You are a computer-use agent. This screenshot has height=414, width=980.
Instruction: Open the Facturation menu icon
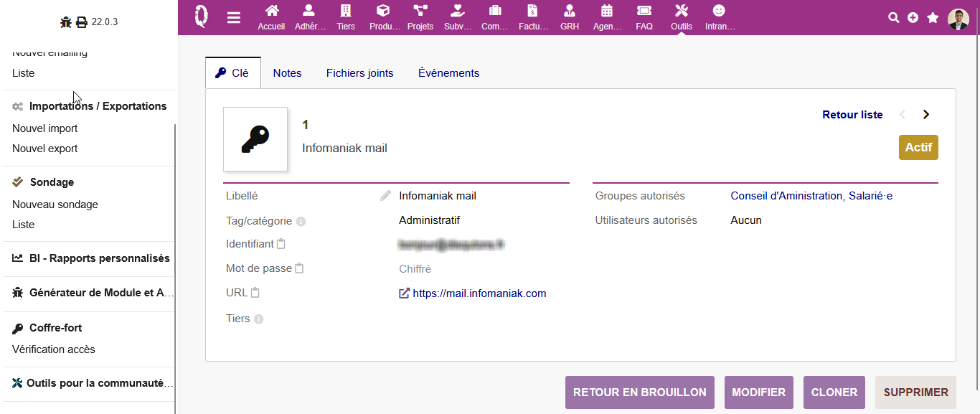coord(532,18)
